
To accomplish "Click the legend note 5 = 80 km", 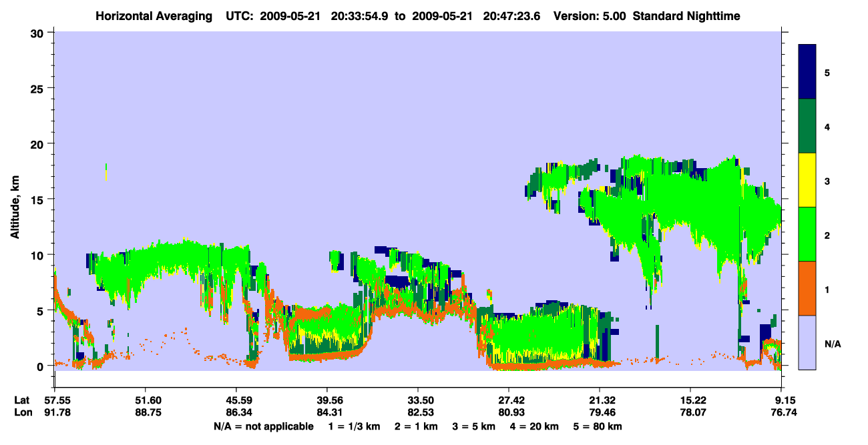I will tap(598, 426).
